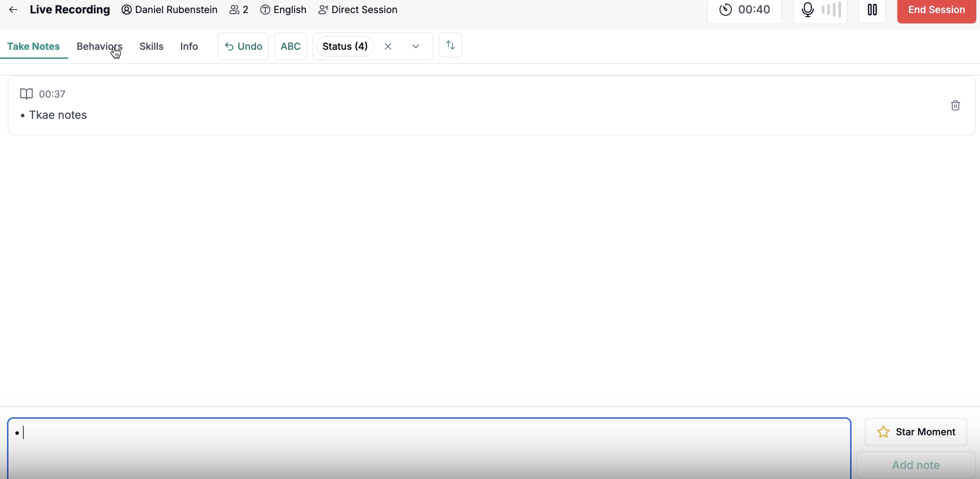Click the Add note button
This screenshot has height=479, width=980.
[916, 465]
